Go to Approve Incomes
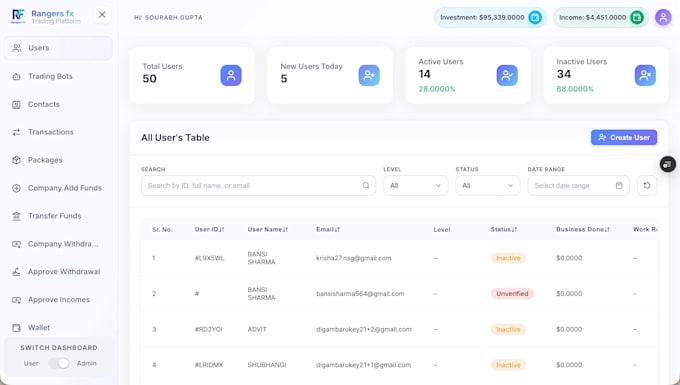This screenshot has height=385, width=680. 58,300
